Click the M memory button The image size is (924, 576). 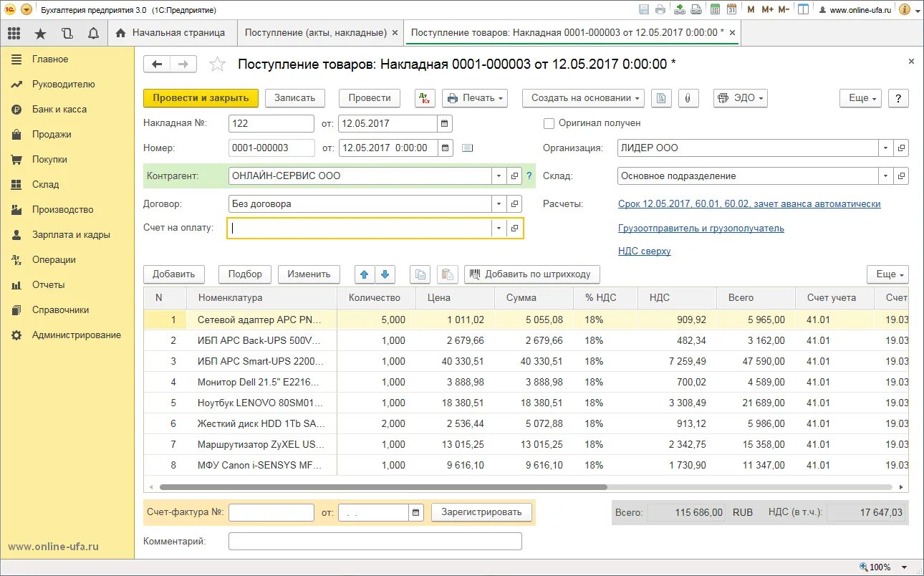751,9
